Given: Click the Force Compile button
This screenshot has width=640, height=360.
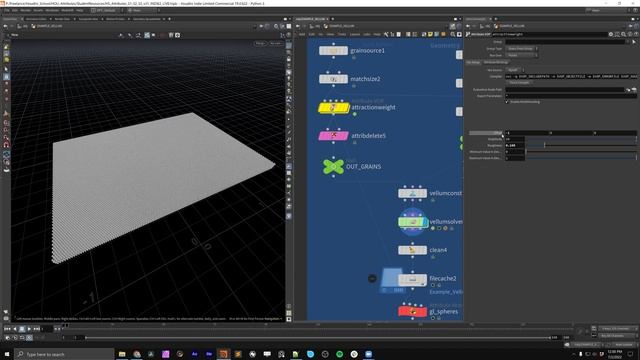Looking at the screenshot, I should tap(519, 82).
